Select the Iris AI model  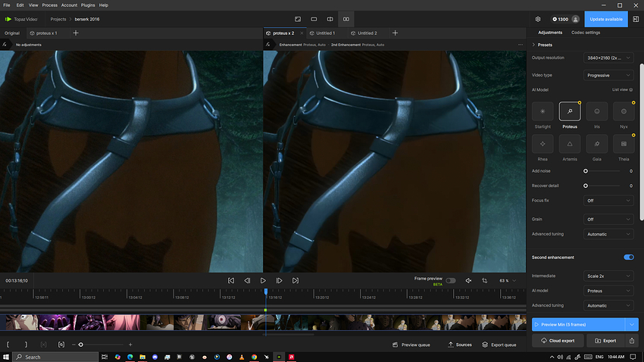coord(597,111)
